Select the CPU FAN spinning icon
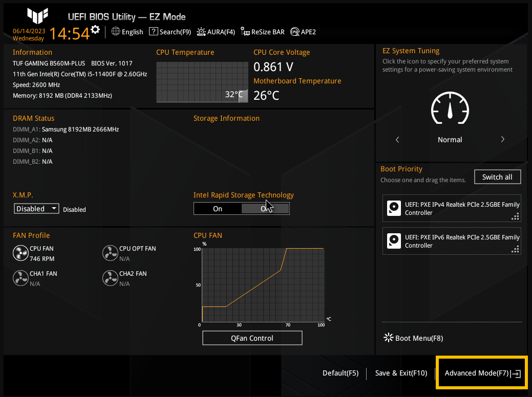The image size is (532, 397). click(20, 253)
